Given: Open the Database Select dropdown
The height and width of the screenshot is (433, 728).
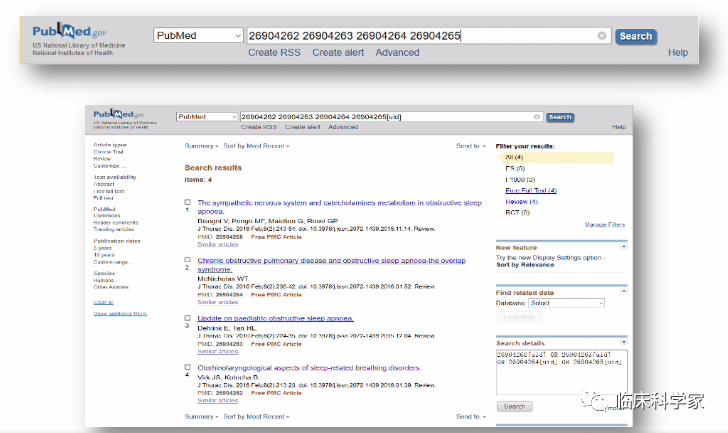Looking at the screenshot, I should pos(566,303).
